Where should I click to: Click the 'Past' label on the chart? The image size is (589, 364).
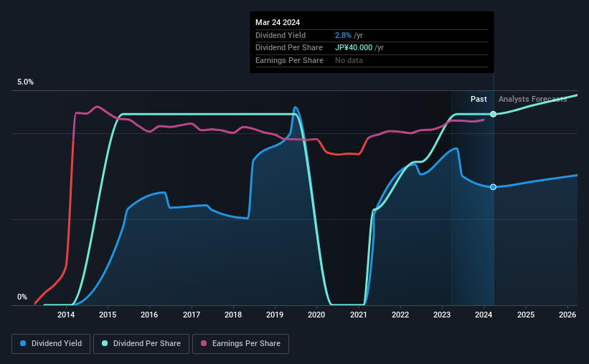tap(479, 99)
